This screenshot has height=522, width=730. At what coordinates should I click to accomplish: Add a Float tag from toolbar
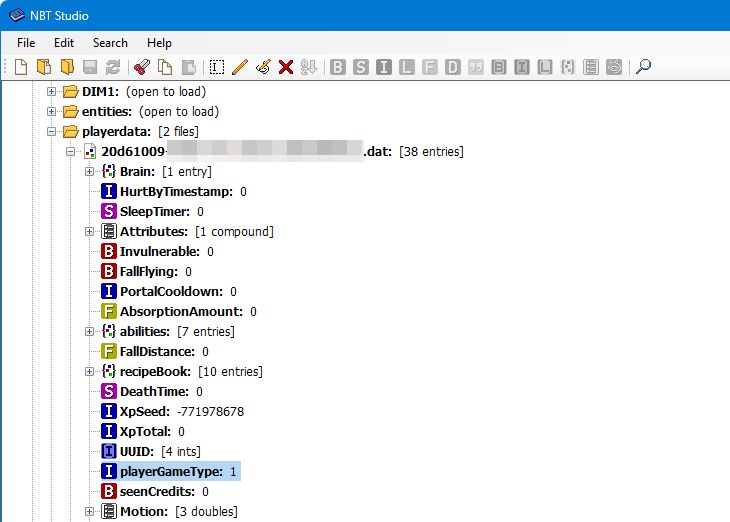point(430,67)
